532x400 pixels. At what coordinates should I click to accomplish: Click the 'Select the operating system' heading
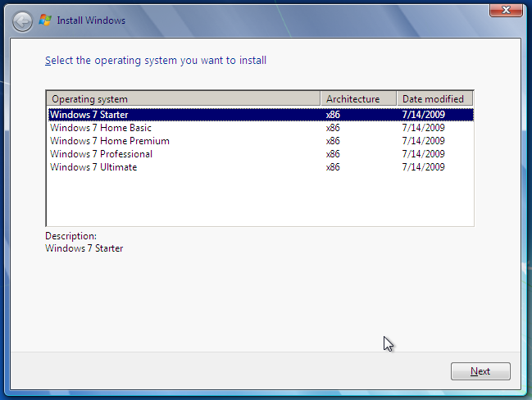pos(156,61)
